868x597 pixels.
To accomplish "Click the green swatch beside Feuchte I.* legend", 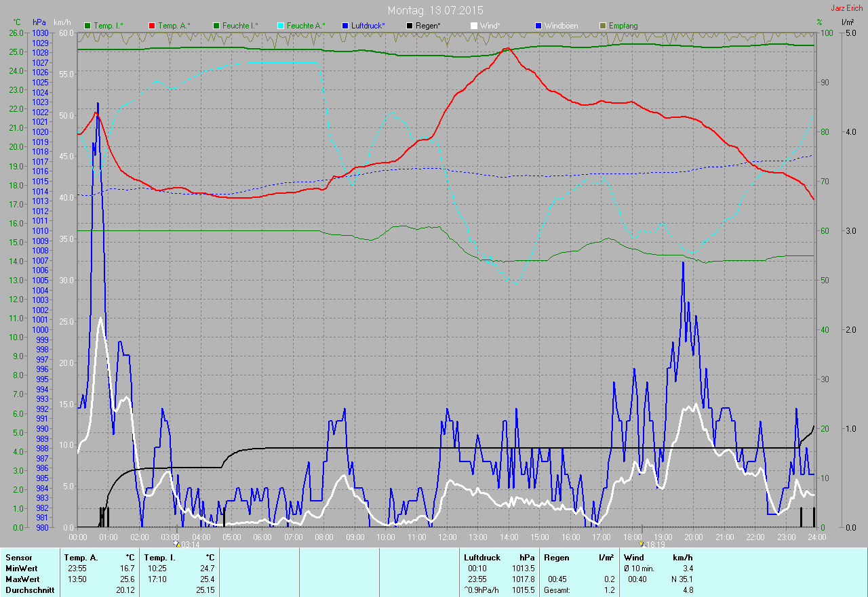I will coord(216,26).
